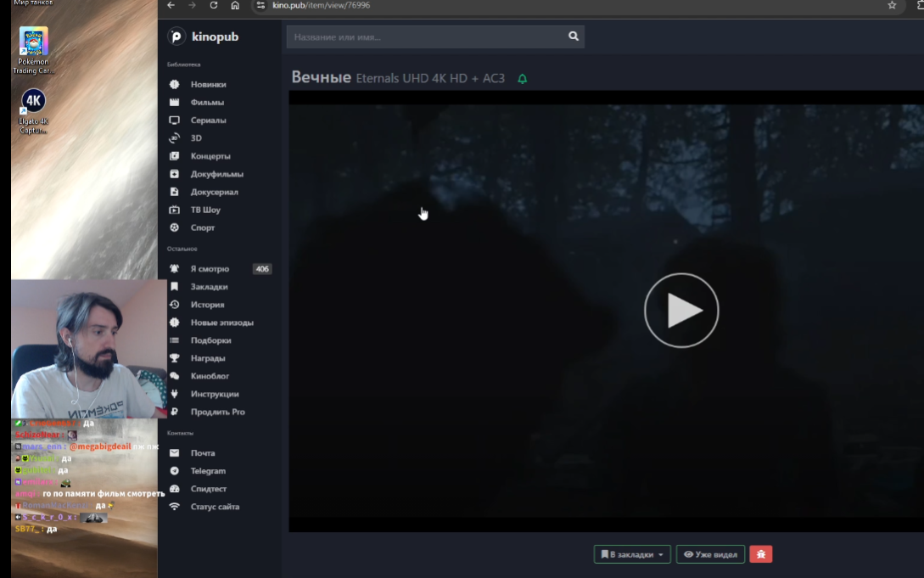Click the Награды trophy icon
The width and height of the screenshot is (924, 578).
(175, 358)
